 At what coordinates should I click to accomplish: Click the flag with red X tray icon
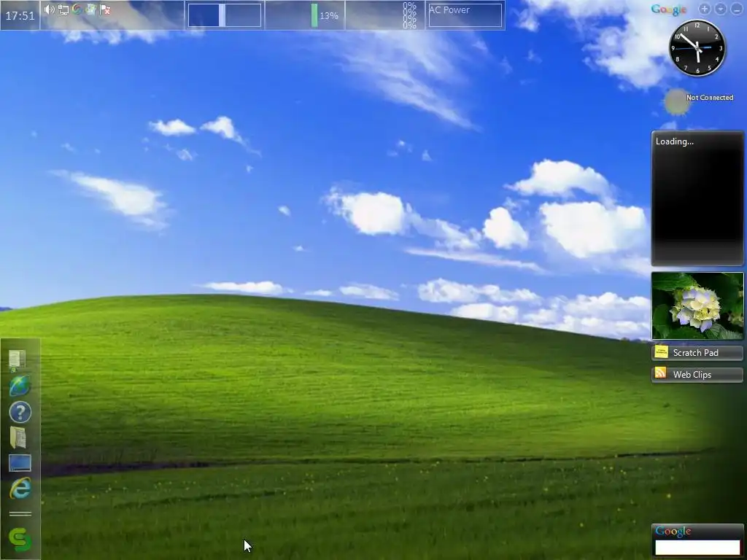tap(105, 9)
